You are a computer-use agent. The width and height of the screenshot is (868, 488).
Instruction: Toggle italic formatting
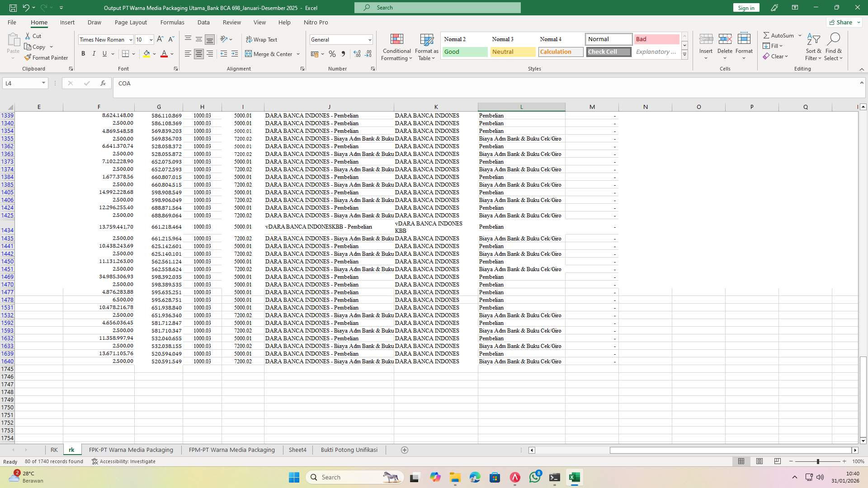tap(94, 53)
